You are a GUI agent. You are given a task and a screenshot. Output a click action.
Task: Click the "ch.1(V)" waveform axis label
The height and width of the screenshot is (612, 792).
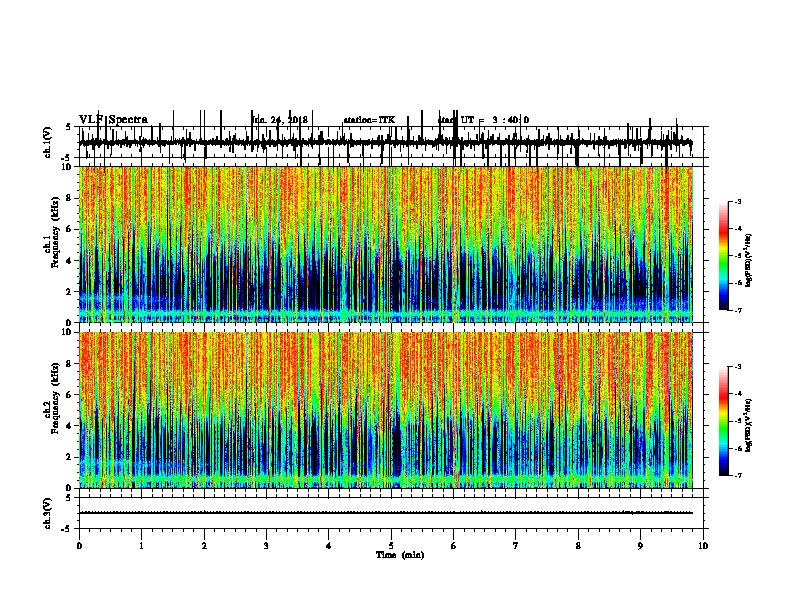point(48,142)
